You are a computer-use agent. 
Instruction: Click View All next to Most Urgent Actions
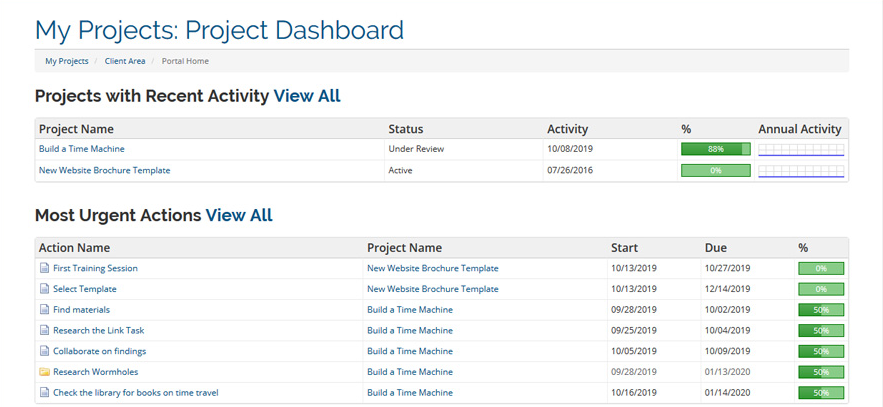point(239,216)
